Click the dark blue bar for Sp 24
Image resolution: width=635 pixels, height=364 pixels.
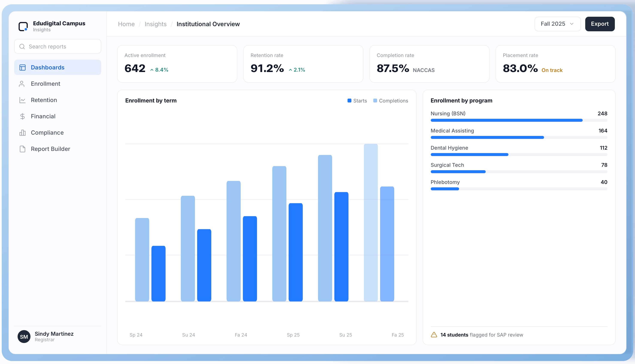tap(158, 274)
